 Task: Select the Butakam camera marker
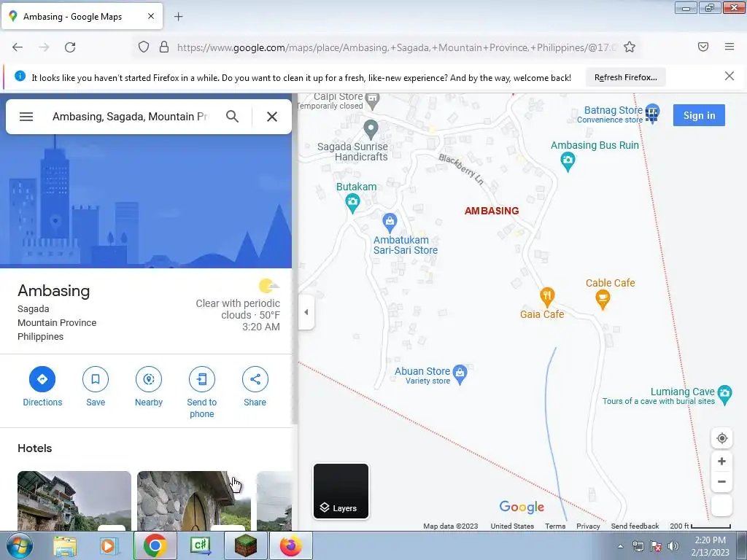coord(352,203)
